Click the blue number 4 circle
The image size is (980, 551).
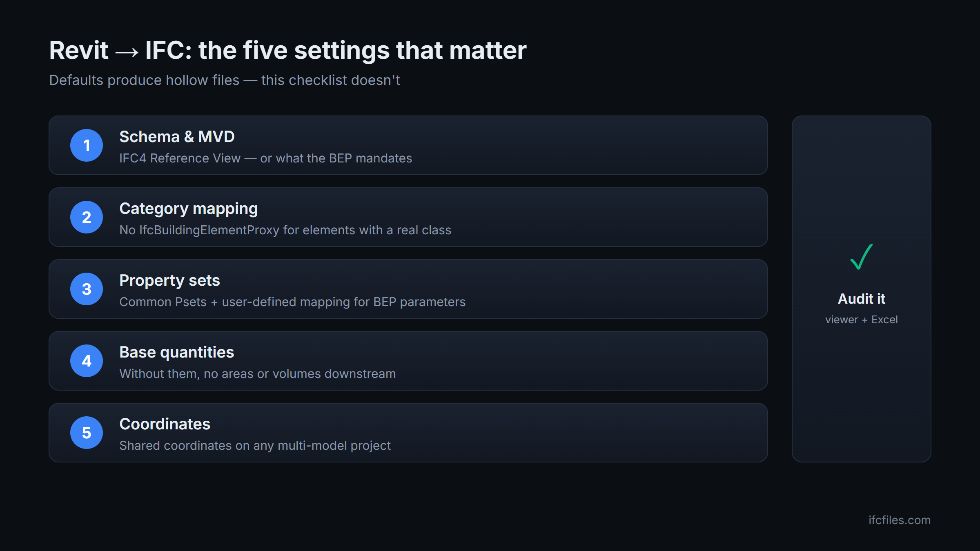[87, 361]
